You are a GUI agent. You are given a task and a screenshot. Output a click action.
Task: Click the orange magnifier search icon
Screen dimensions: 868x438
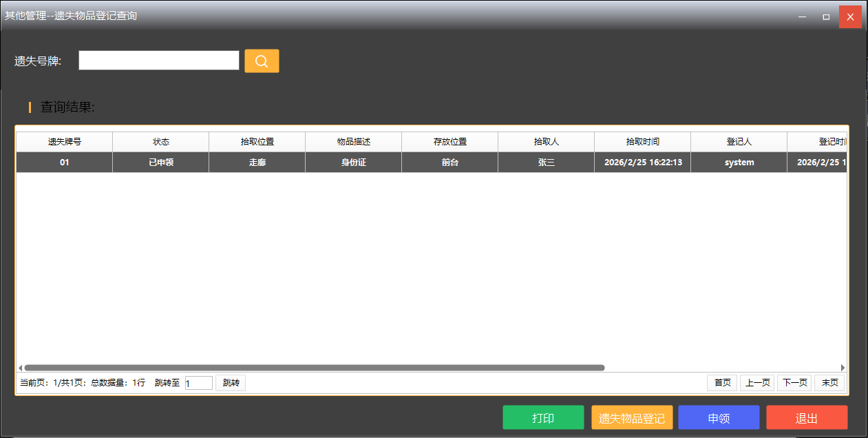point(262,61)
